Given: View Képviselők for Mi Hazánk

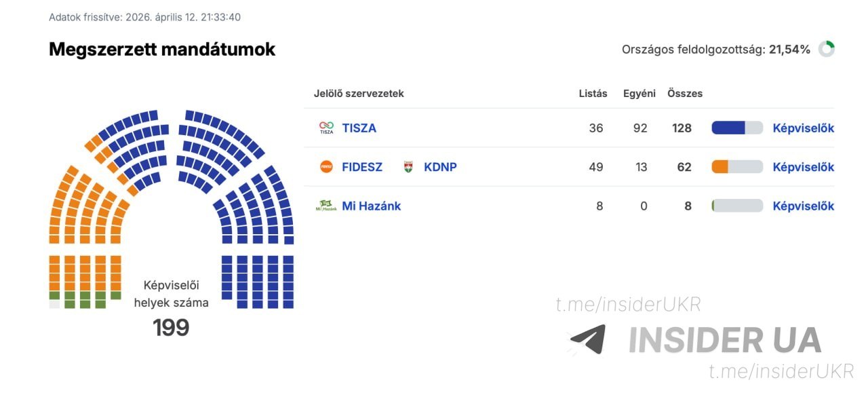Looking at the screenshot, I should click(803, 206).
